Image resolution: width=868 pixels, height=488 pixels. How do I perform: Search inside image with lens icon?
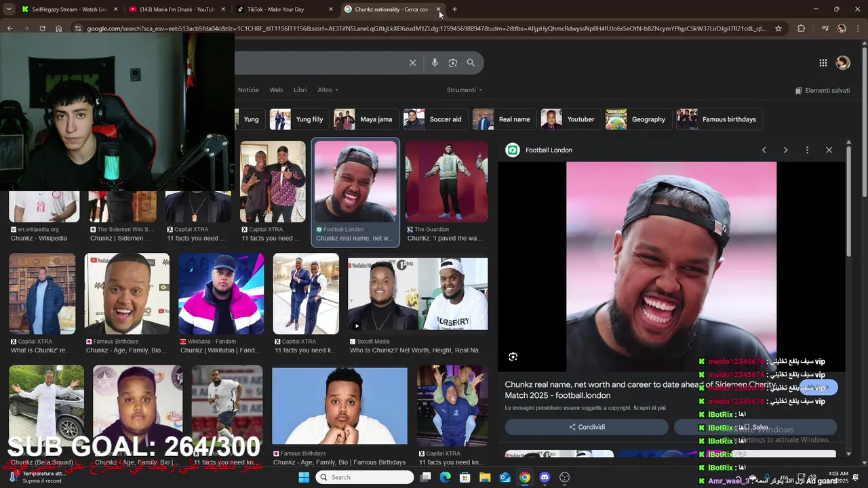coord(513,357)
